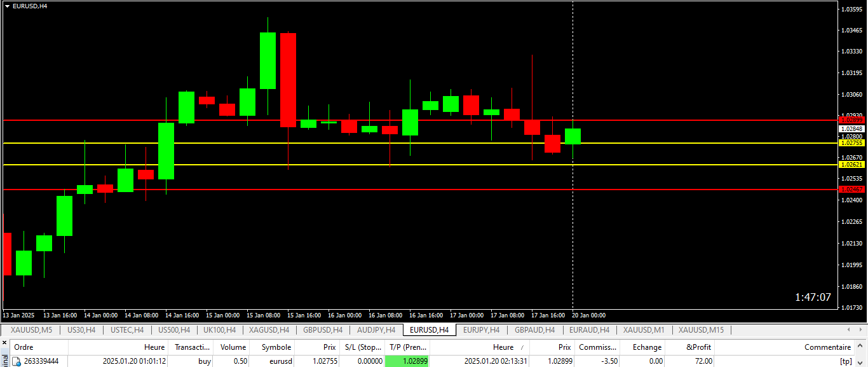Close the terminal panel with X
Screen dimensions: 868x367
click(4, 343)
